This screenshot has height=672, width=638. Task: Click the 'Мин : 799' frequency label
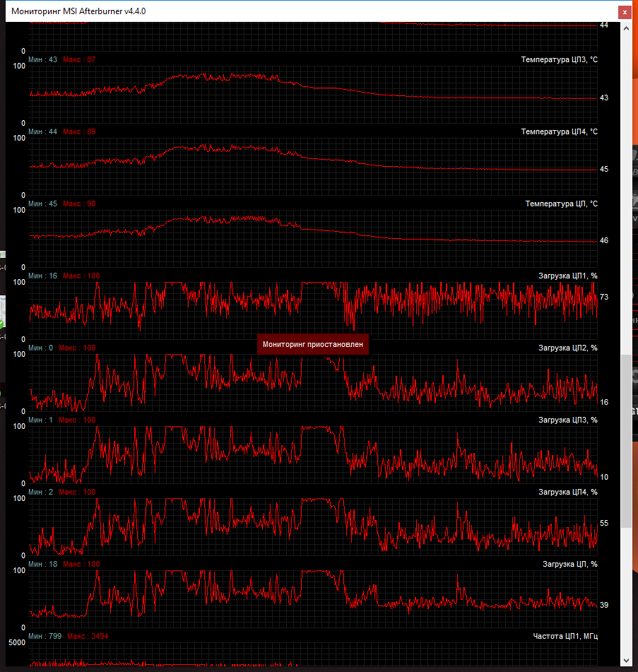[45, 636]
